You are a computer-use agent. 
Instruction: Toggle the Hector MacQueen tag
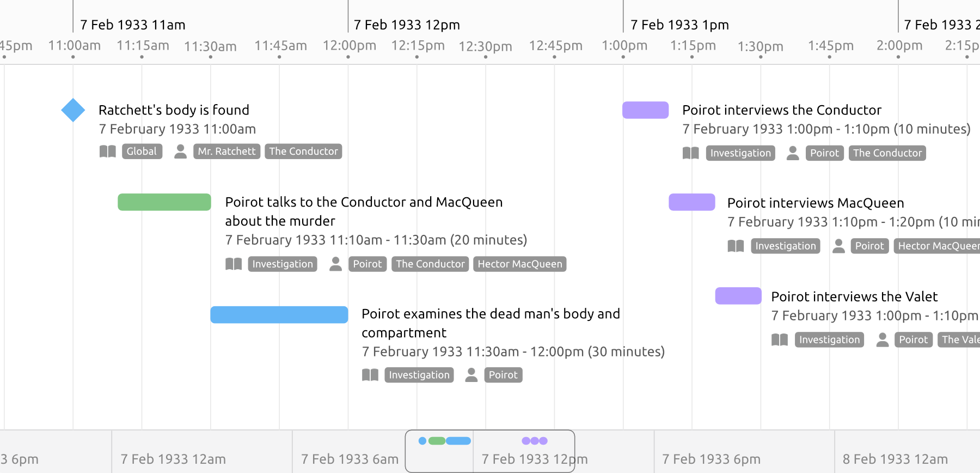519,264
